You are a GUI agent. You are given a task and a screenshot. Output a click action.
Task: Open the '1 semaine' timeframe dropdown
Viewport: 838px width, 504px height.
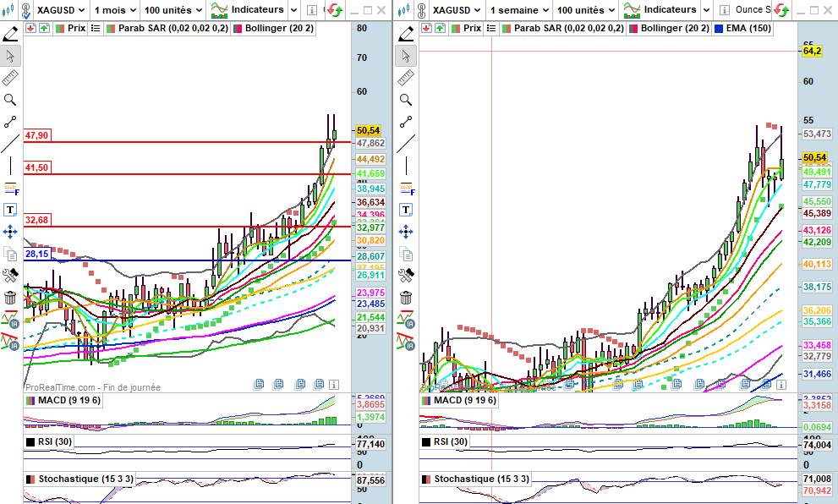[516, 10]
